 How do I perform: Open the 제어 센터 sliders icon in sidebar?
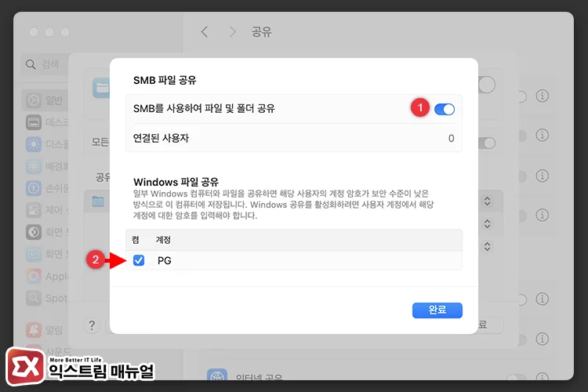(34, 209)
